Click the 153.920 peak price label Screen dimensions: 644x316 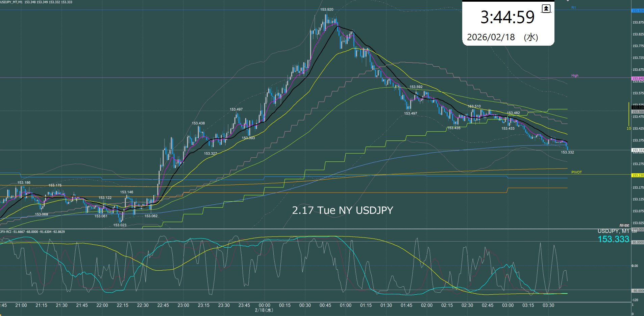[x=327, y=9]
